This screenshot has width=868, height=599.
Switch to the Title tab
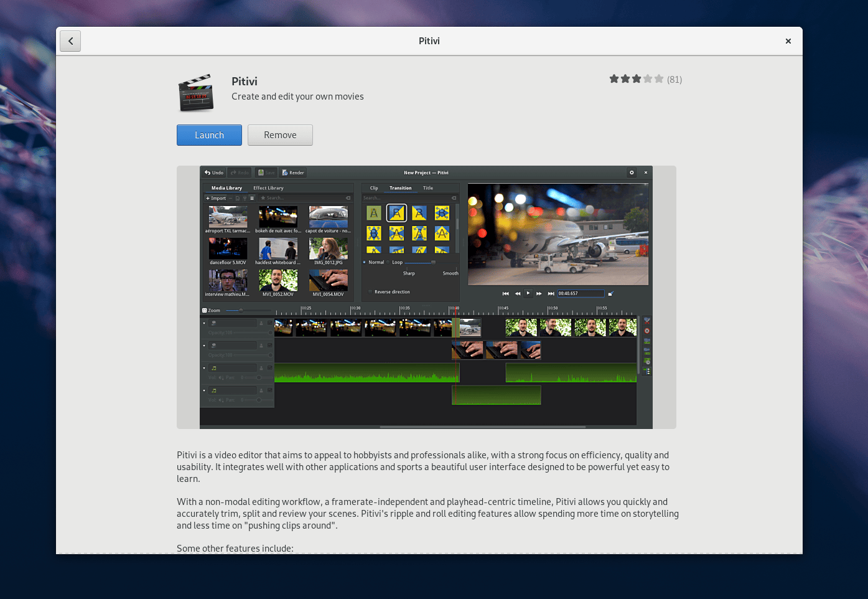pos(428,188)
